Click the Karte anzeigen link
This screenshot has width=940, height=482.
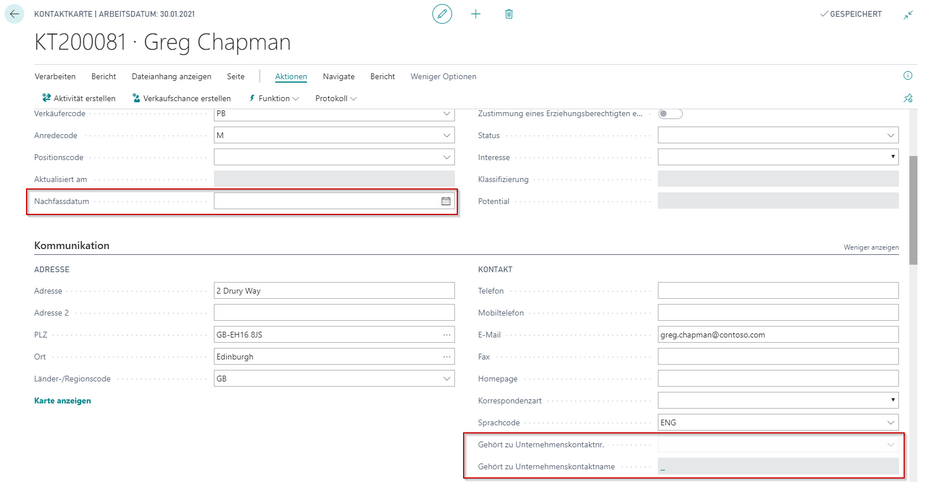pyautogui.click(x=62, y=401)
